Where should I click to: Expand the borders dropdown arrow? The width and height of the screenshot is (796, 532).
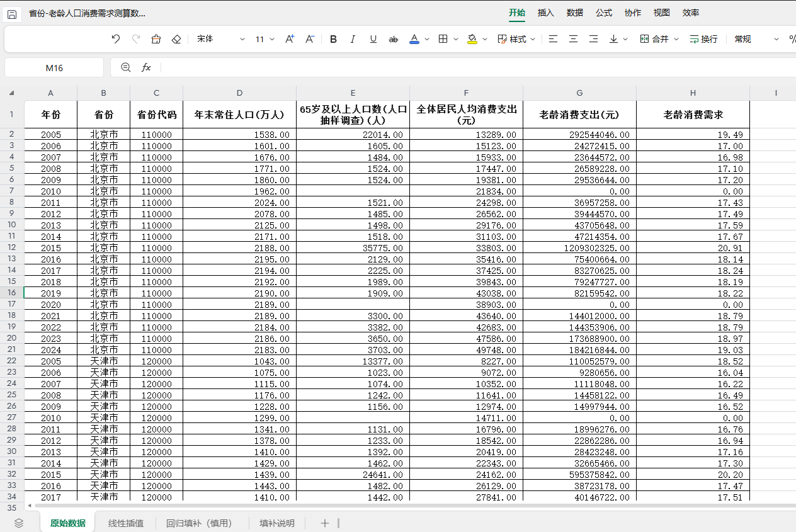pos(456,39)
